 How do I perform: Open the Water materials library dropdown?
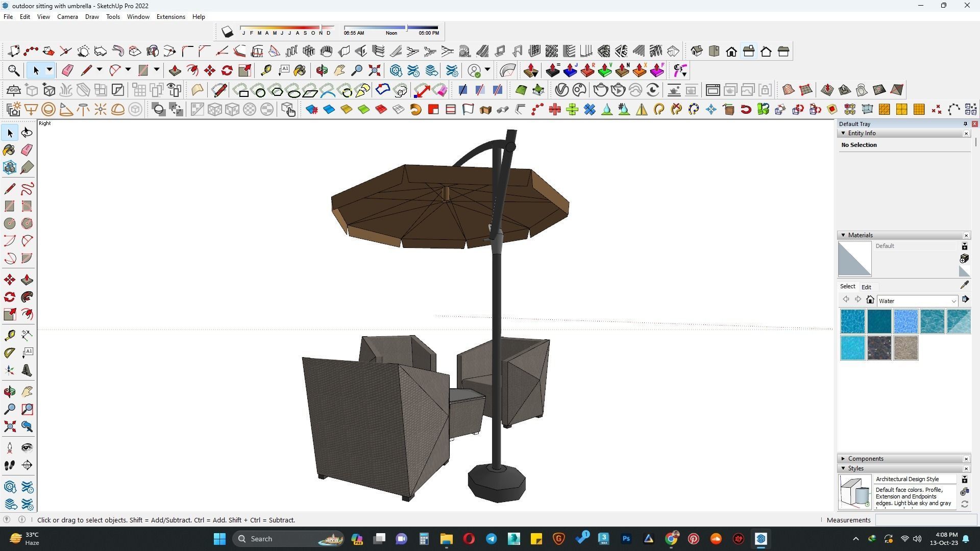pyautogui.click(x=917, y=301)
